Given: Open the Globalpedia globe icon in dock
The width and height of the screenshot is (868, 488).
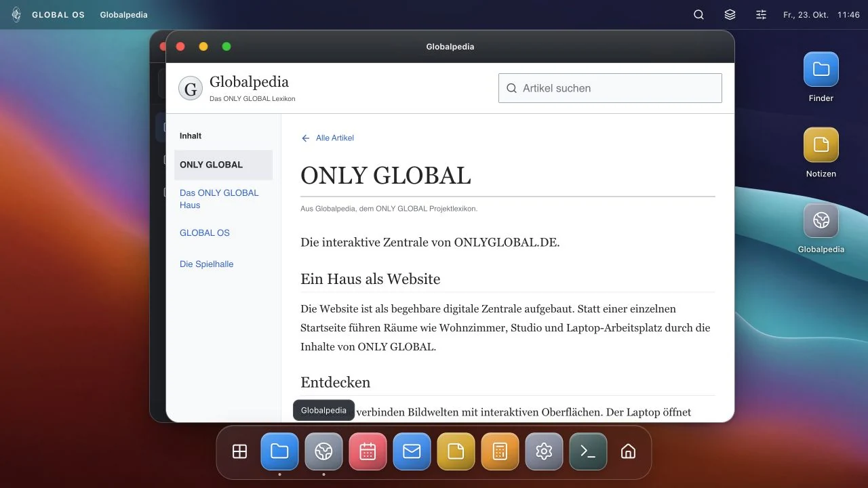Looking at the screenshot, I should [x=323, y=451].
